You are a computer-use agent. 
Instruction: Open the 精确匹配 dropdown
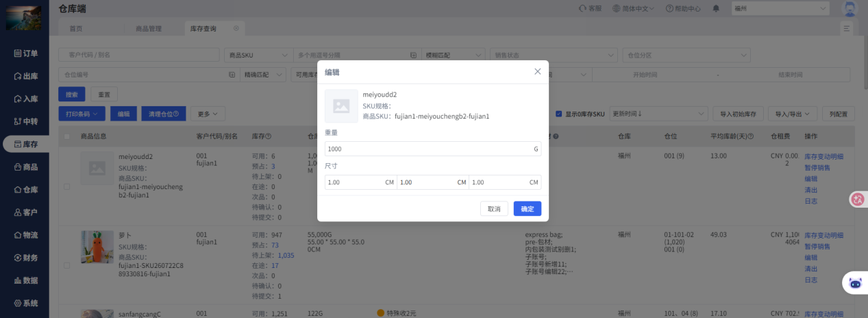(264, 75)
